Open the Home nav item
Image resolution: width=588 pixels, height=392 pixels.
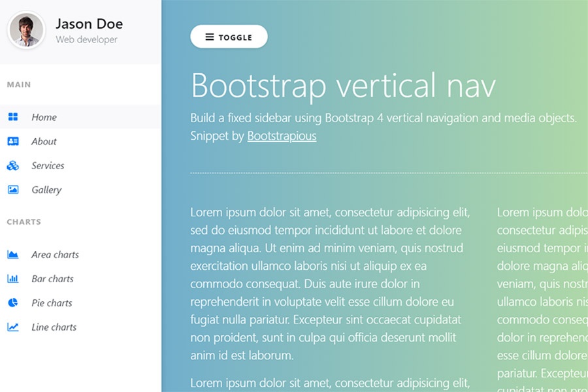pos(80,117)
